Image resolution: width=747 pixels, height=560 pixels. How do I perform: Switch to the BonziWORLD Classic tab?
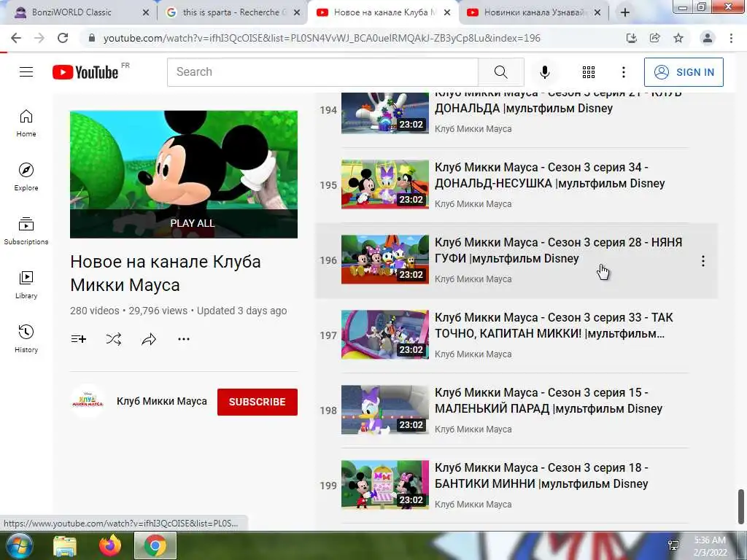(71, 12)
